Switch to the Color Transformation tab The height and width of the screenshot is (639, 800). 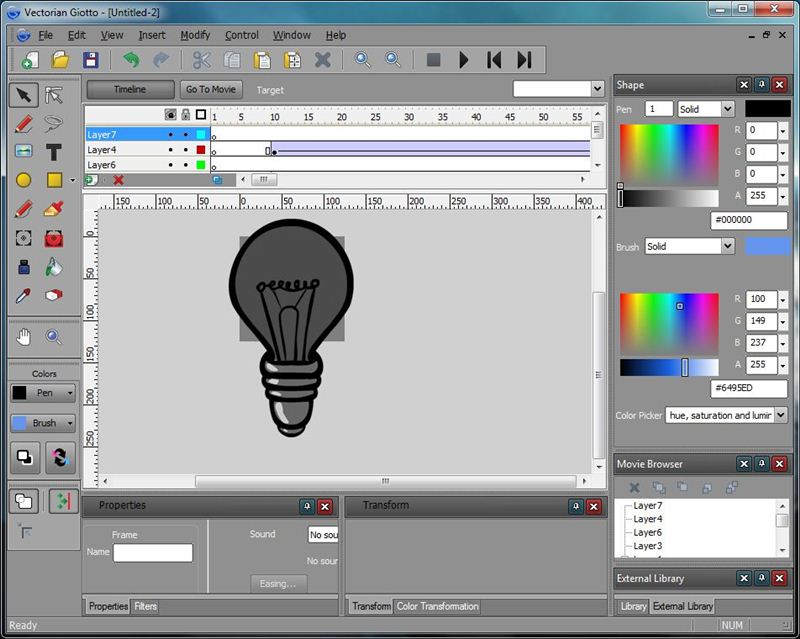438,606
